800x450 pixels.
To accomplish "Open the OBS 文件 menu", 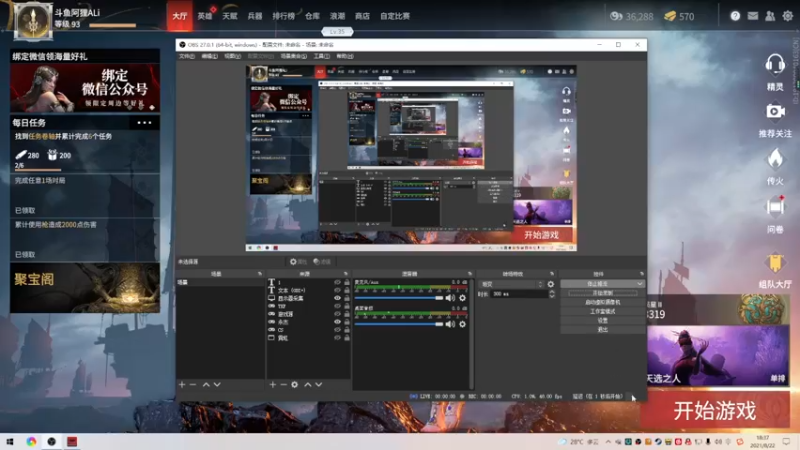I will click(187, 56).
